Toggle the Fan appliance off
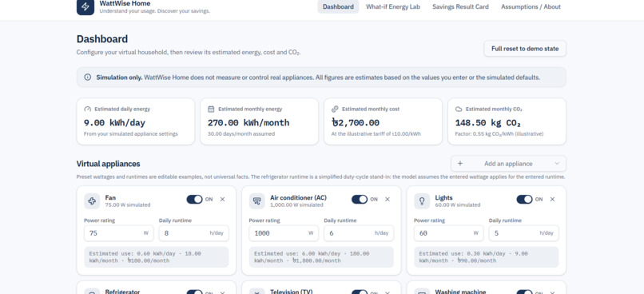The height and width of the screenshot is (294, 644). point(195,199)
